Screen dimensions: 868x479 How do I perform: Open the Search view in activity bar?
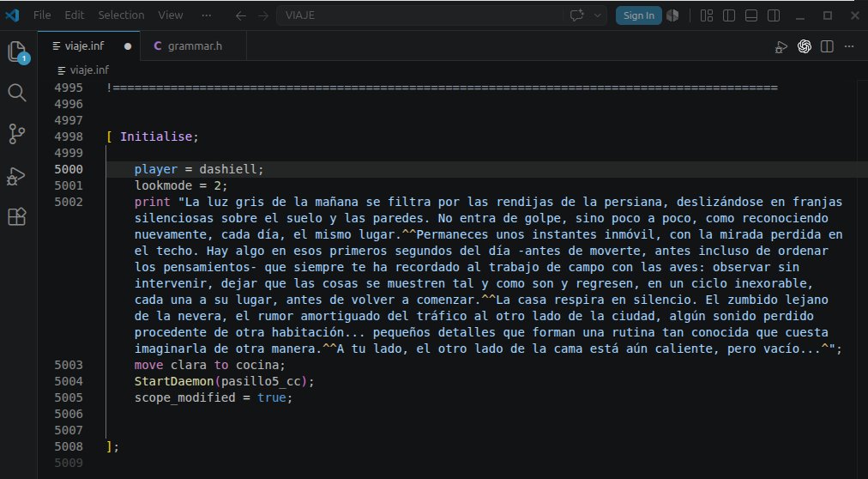[17, 93]
